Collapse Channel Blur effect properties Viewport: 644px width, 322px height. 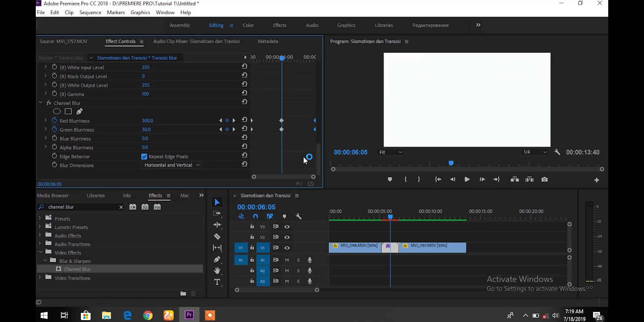(x=41, y=103)
